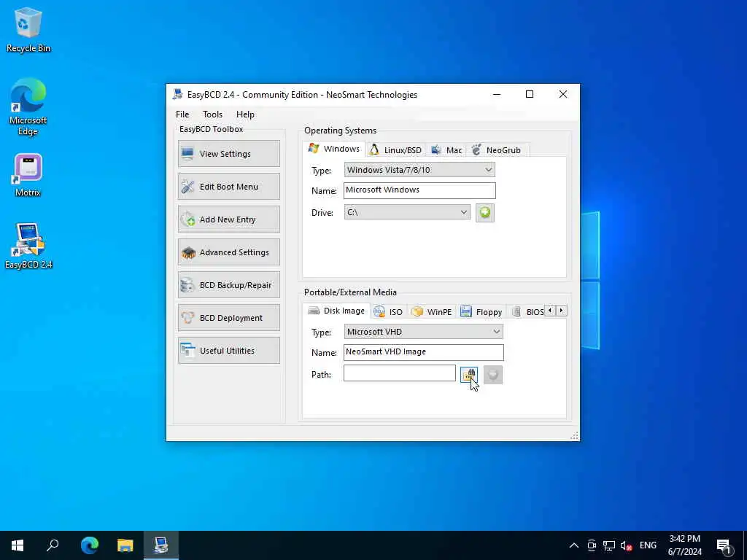The height and width of the screenshot is (560, 747).
Task: Open the File menu
Action: (182, 114)
